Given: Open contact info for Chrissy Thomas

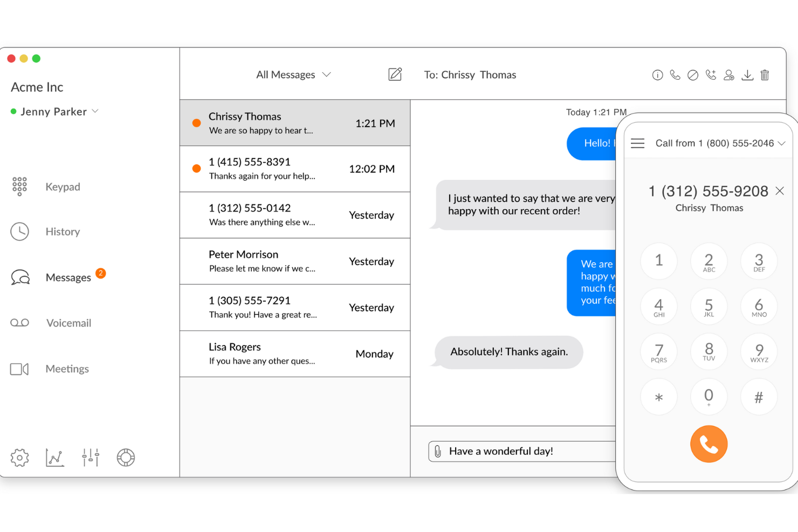Looking at the screenshot, I should (657, 75).
